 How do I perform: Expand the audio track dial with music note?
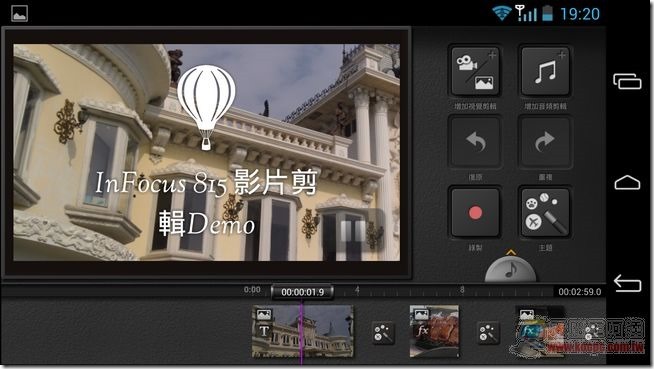pyautogui.click(x=511, y=268)
